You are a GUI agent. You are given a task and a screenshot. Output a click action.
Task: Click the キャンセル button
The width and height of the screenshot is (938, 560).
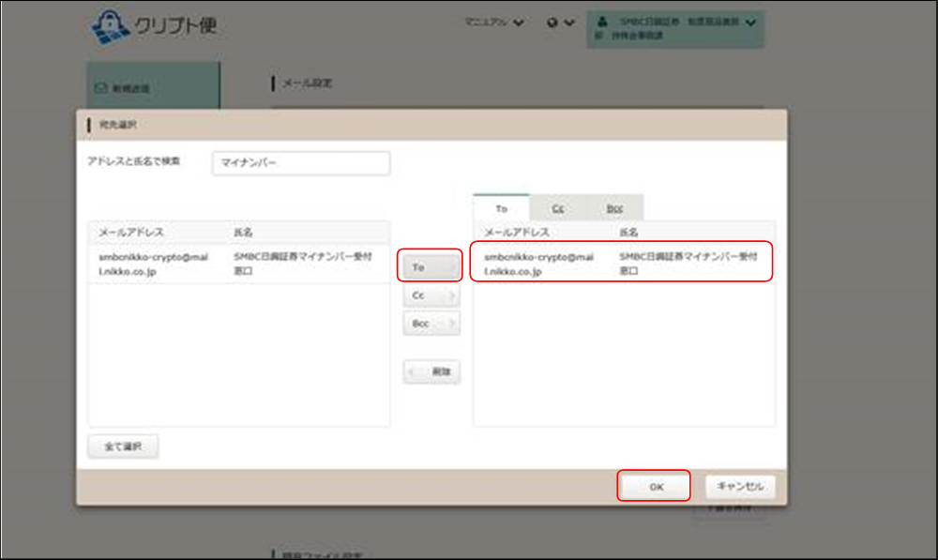[x=740, y=486]
